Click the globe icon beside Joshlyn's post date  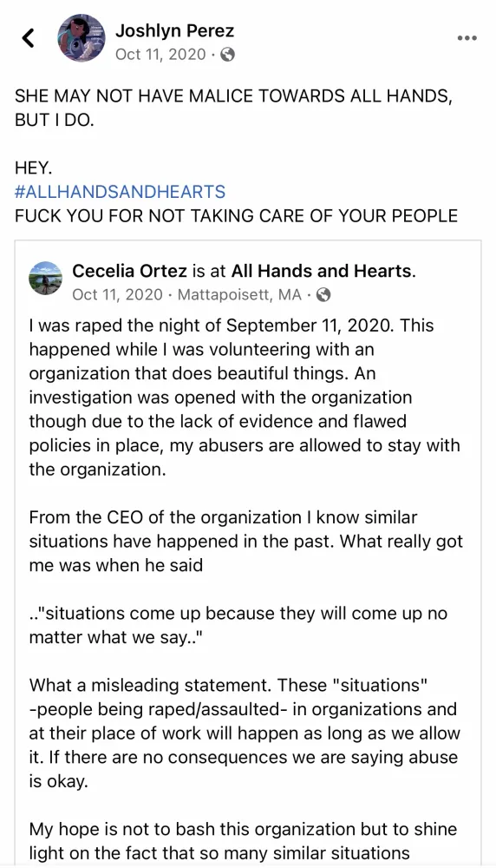[x=228, y=54]
